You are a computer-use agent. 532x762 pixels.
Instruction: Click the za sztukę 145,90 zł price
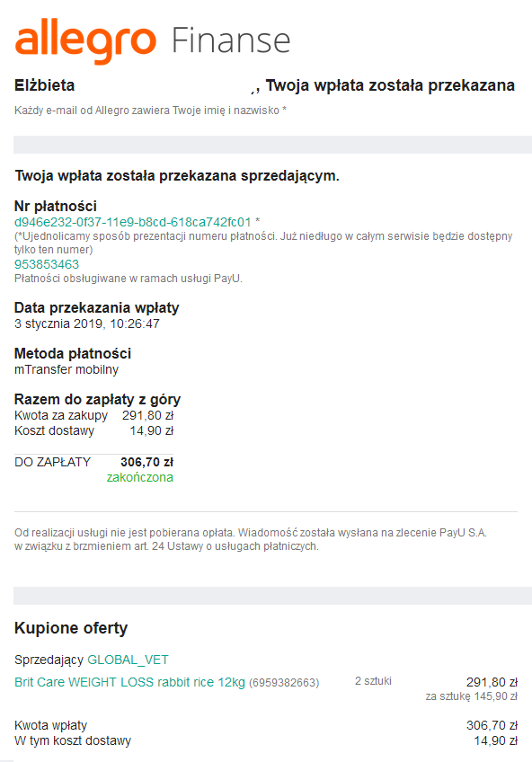(471, 696)
